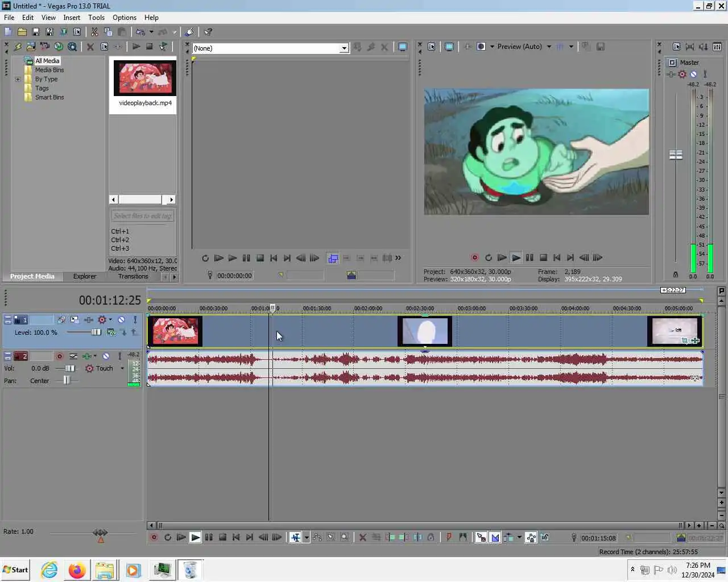Click the Insert Marker icon in timeline toolbar
The width and height of the screenshot is (728, 582).
tap(449, 537)
